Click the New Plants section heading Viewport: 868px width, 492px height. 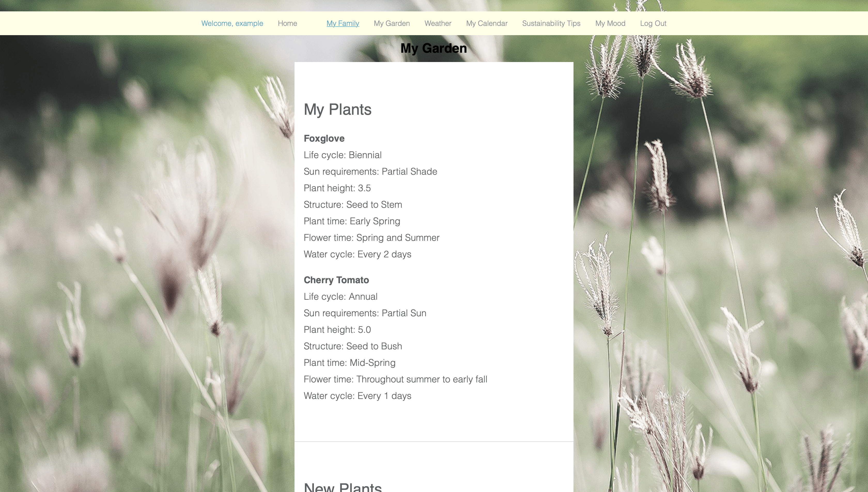click(x=343, y=487)
